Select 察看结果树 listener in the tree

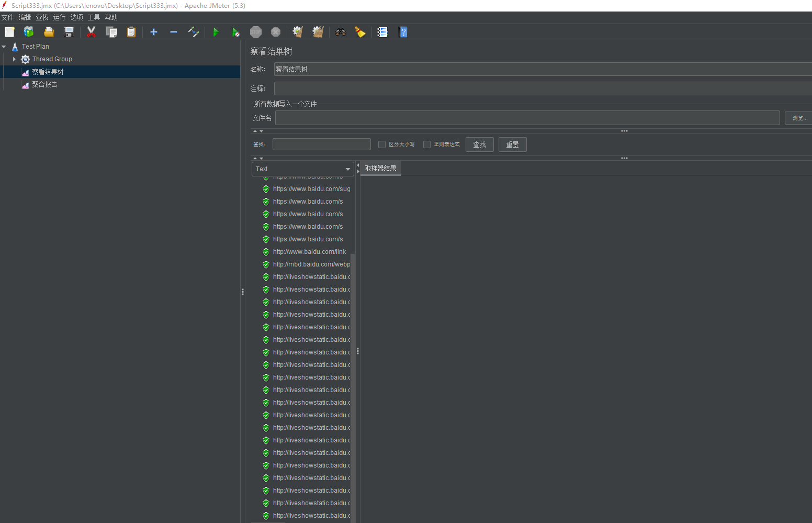point(48,72)
